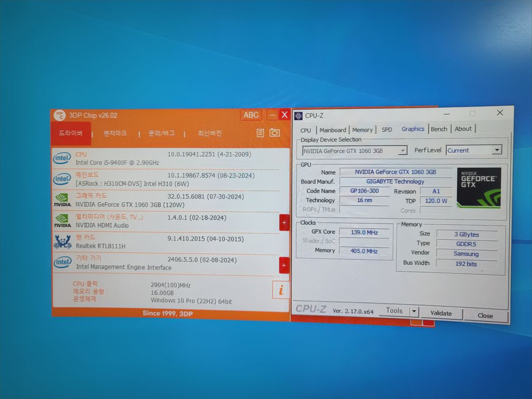Click the 'GP106-300' code name value

(364, 190)
